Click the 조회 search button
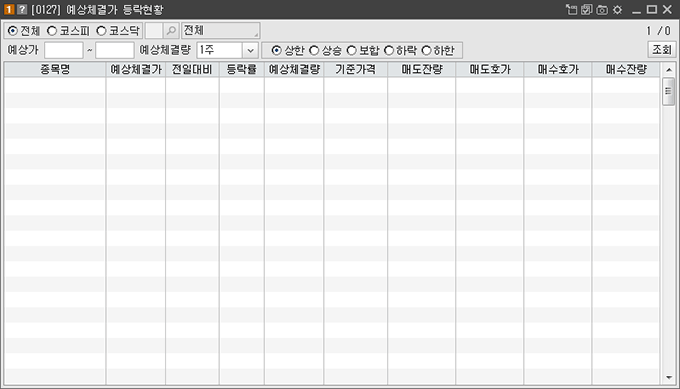This screenshot has height=389, width=680. (662, 49)
